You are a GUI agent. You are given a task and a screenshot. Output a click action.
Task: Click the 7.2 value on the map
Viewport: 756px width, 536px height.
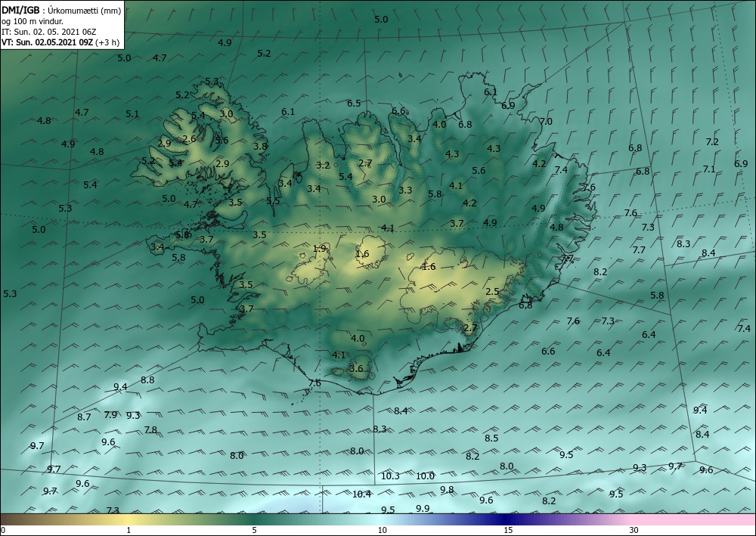(x=712, y=141)
